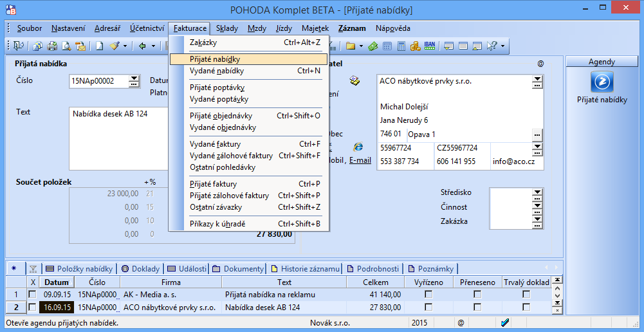Click the IBAN toolbar icon
This screenshot has width=644, height=332.
click(x=430, y=46)
